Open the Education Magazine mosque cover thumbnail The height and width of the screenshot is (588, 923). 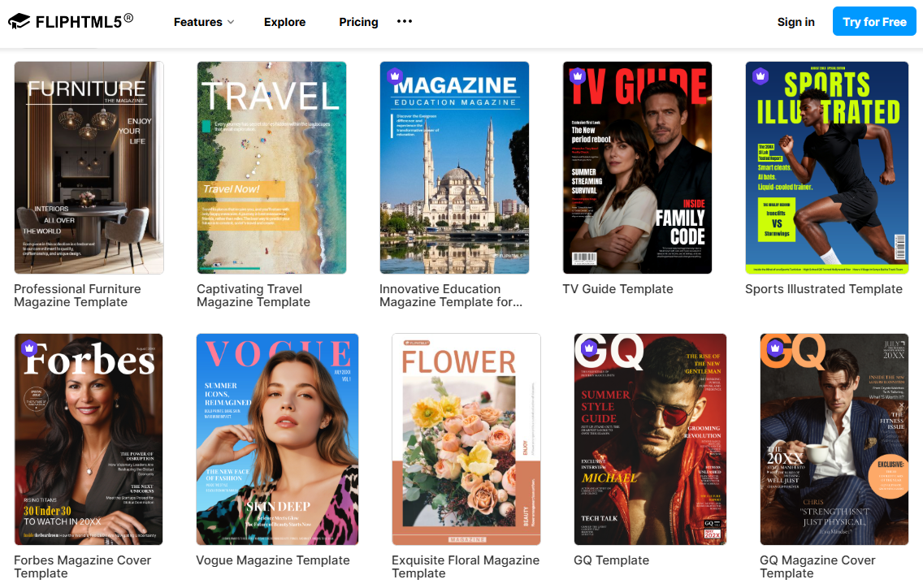tap(454, 168)
